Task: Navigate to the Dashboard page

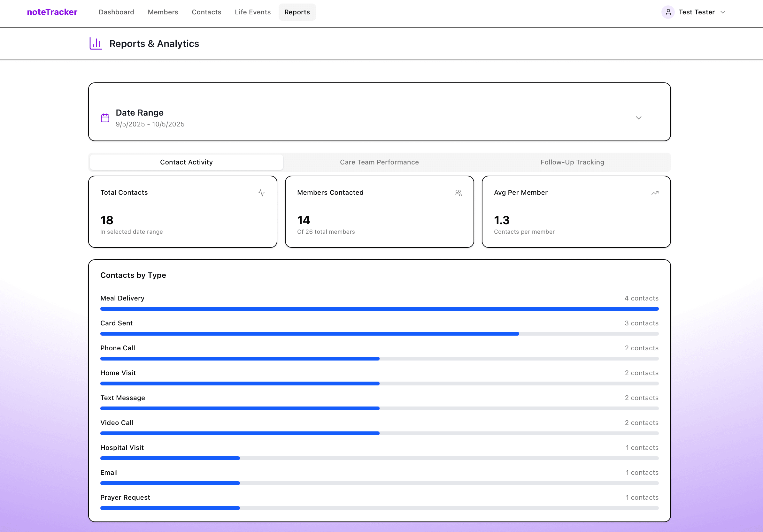Action: pyautogui.click(x=116, y=12)
